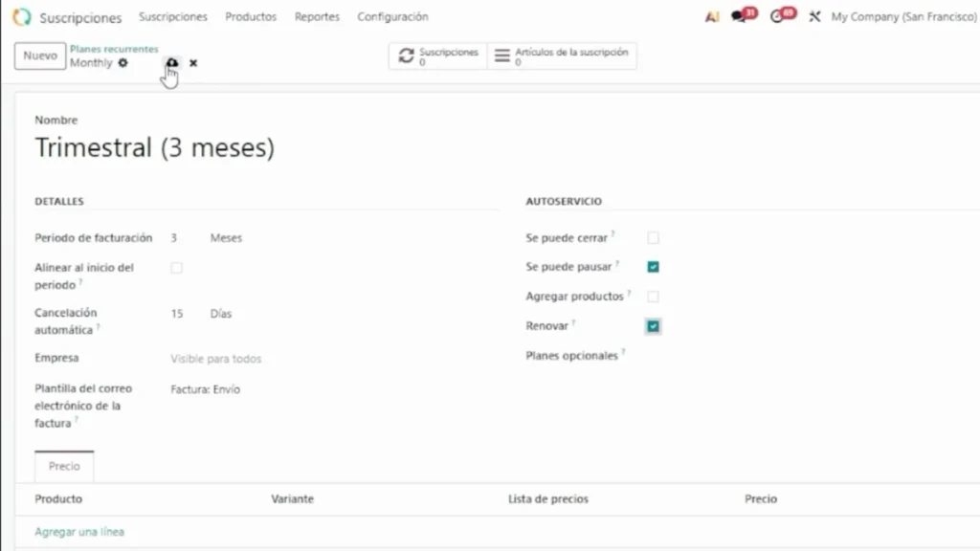Viewport: 980px width, 551px height.
Task: Save the record with the cloud upload icon
Action: tap(171, 63)
